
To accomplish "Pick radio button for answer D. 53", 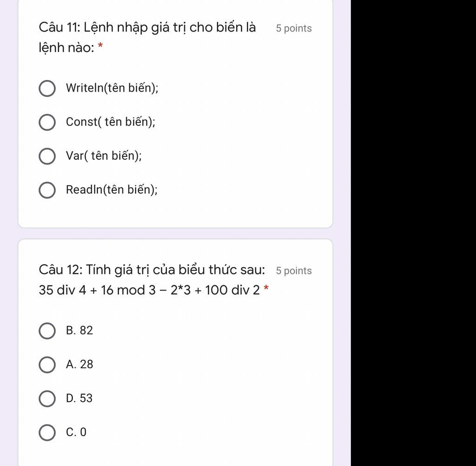I will tap(47, 399).
